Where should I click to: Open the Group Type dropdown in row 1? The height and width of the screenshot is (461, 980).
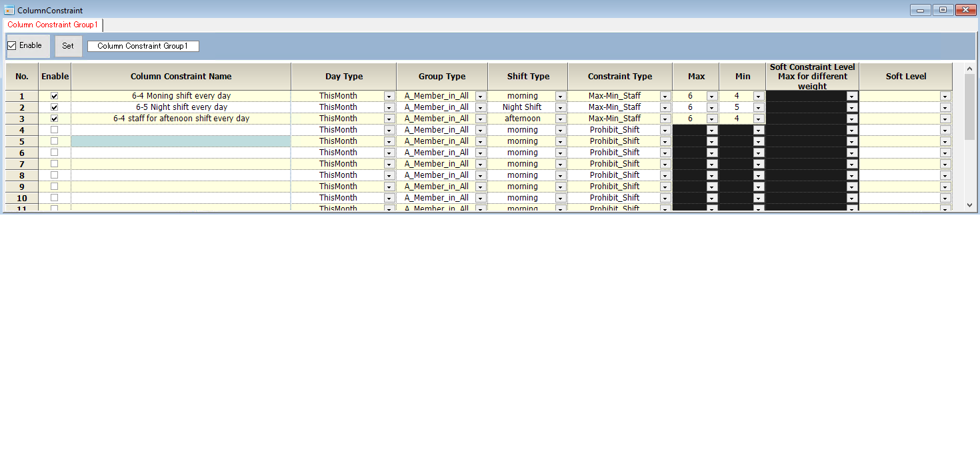481,96
